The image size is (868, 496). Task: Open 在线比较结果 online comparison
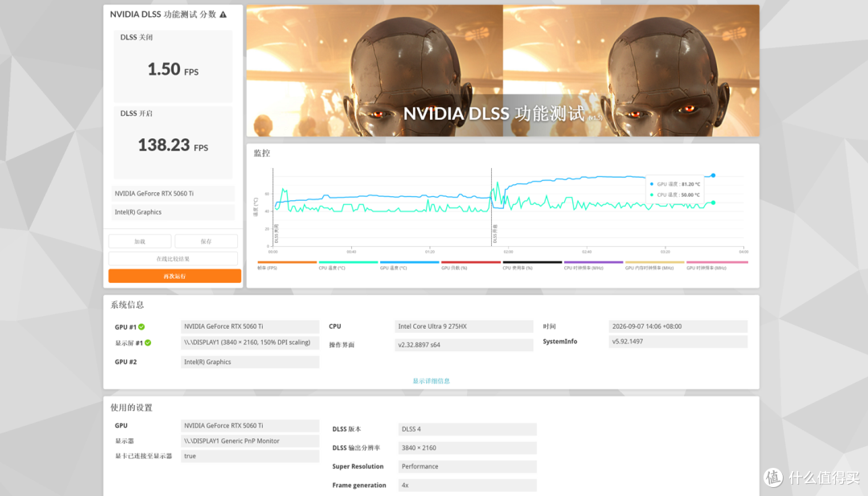[x=173, y=259]
